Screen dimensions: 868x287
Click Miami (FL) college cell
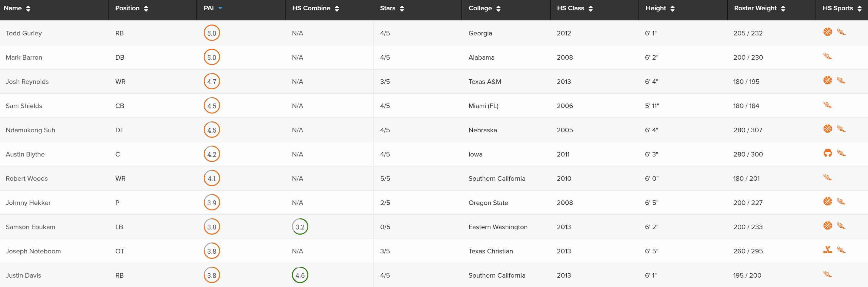pos(483,106)
